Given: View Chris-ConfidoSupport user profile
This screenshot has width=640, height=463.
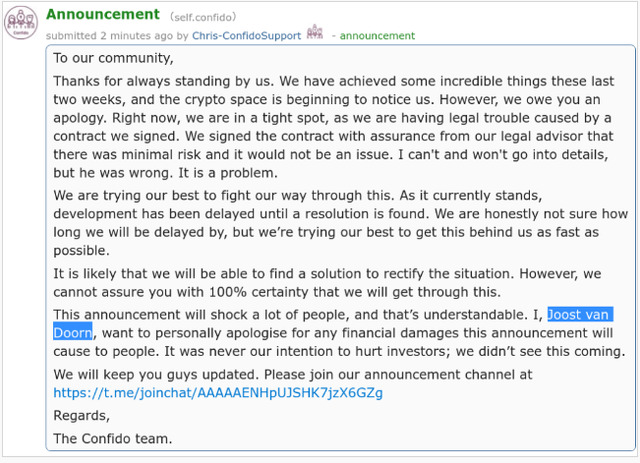Looking at the screenshot, I should pos(247,36).
